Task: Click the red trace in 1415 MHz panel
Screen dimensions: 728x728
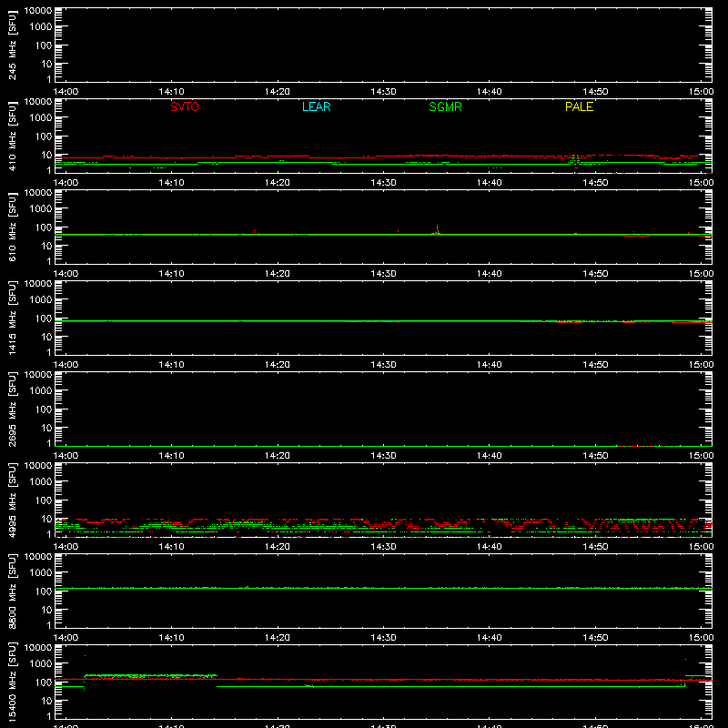Action: (383, 321)
